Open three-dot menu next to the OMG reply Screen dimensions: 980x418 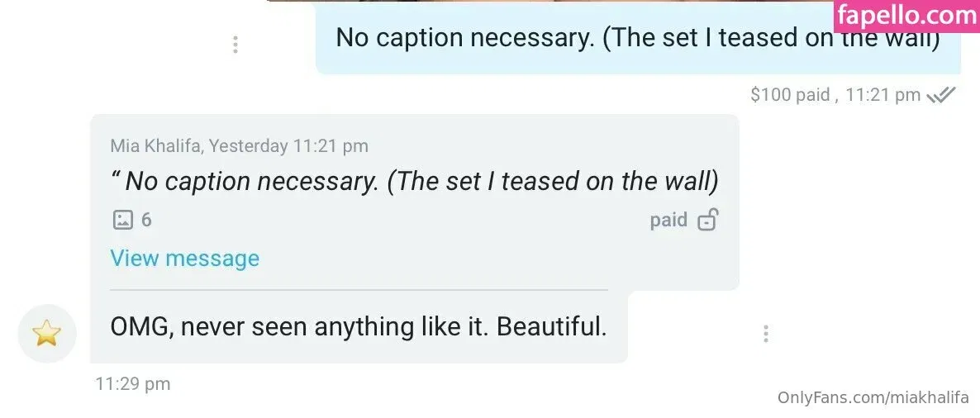[766, 334]
